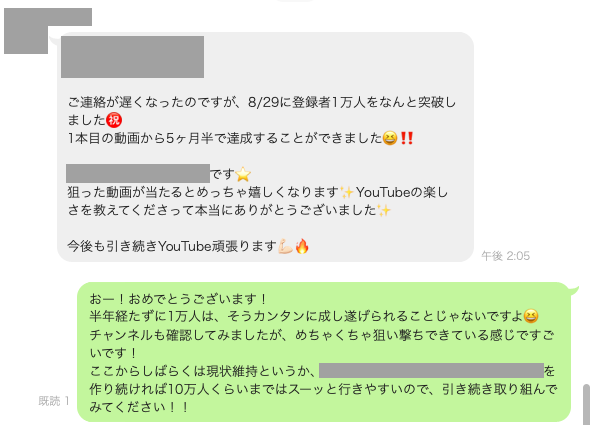The width and height of the screenshot is (590, 425).
Task: Click the laughing emoji in green reply
Action: point(531,316)
